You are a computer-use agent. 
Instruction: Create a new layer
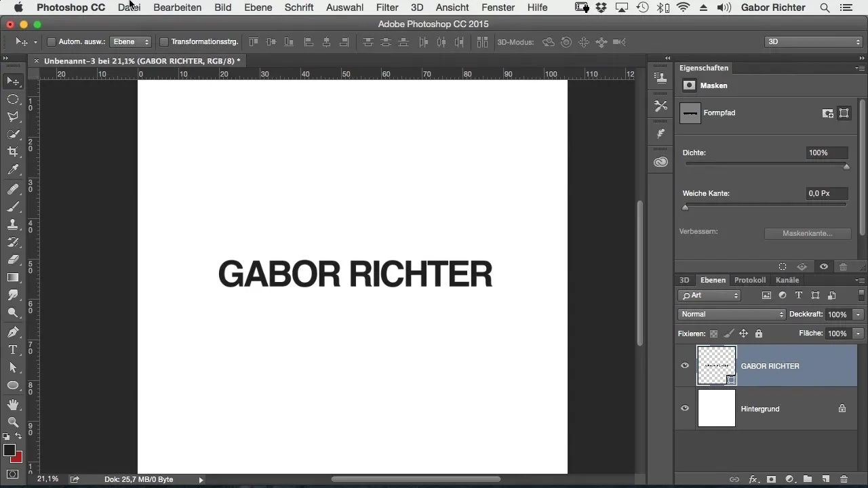point(826,479)
